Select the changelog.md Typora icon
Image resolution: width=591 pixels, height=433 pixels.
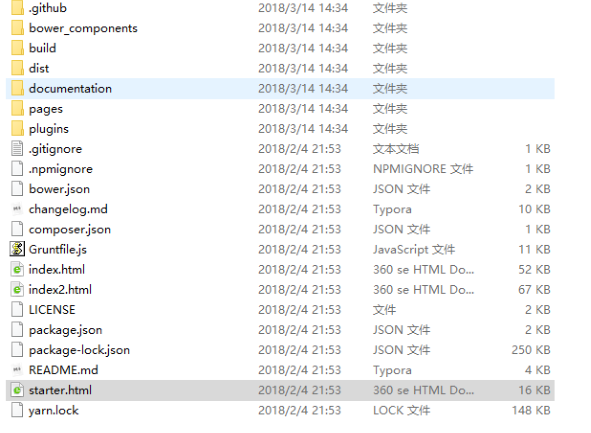pos(17,209)
